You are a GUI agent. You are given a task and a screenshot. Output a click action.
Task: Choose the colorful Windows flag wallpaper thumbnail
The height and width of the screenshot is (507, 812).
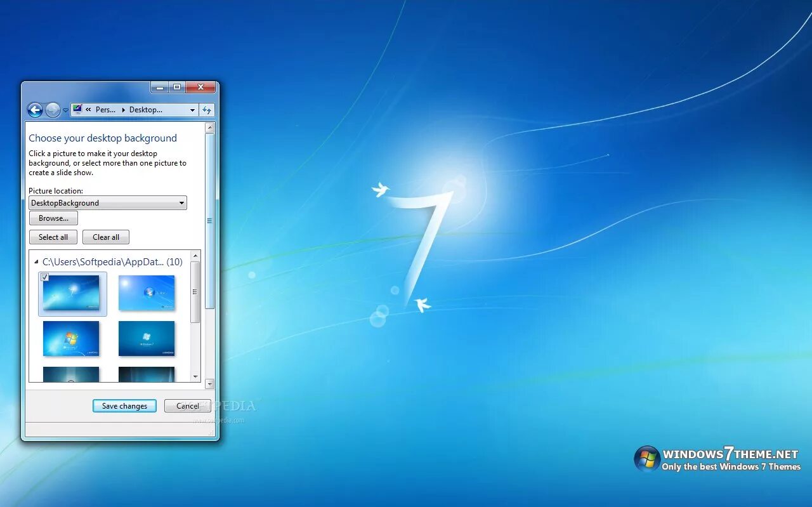click(x=71, y=339)
